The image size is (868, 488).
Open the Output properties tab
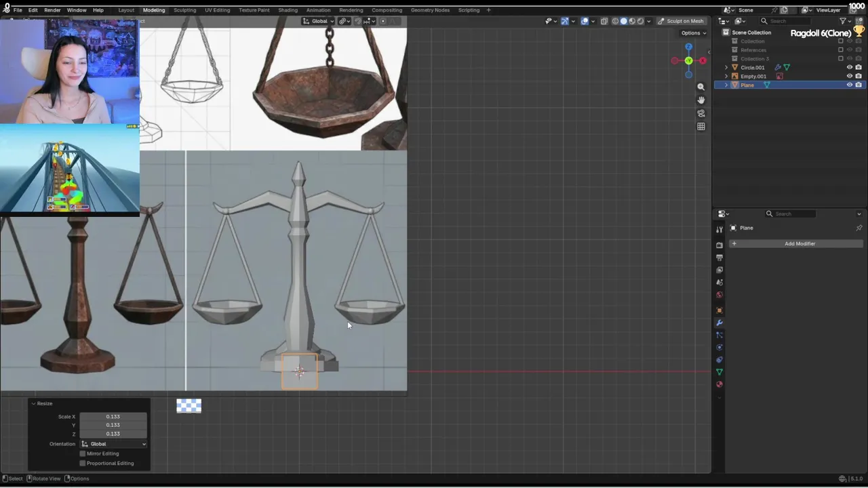point(719,258)
